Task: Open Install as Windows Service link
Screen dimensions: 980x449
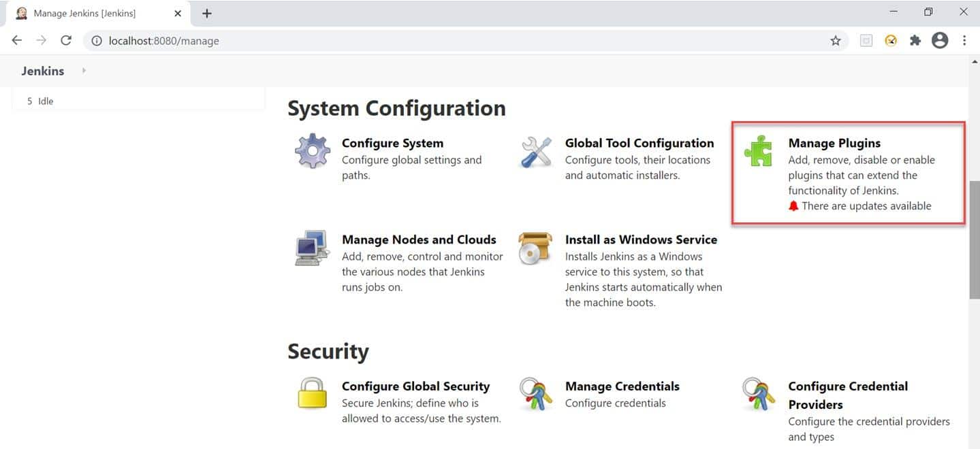Action: [641, 239]
